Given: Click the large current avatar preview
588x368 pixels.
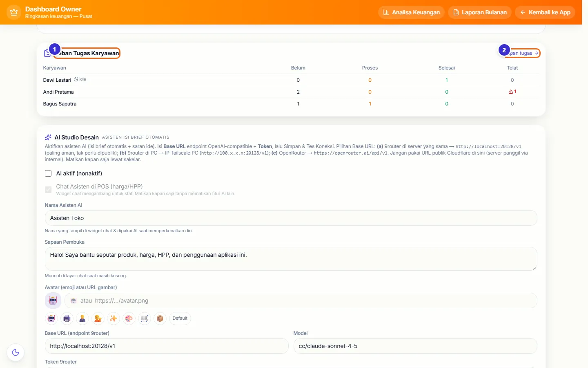Looking at the screenshot, I should coord(53,301).
